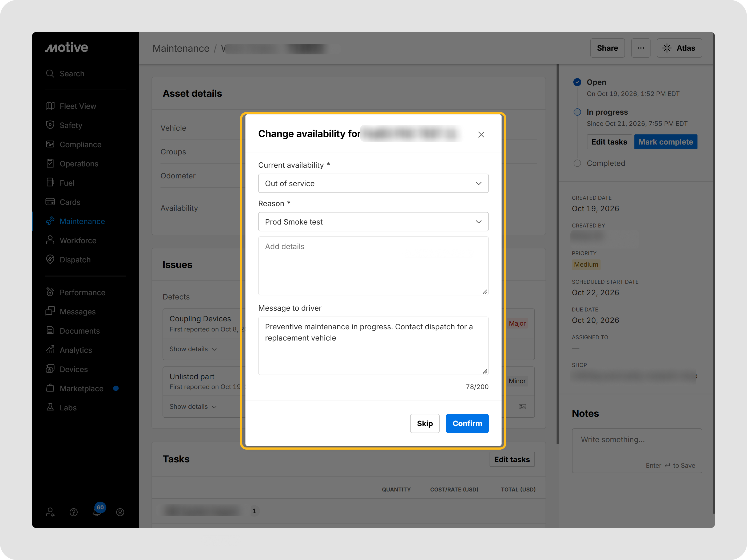The height and width of the screenshot is (560, 747).
Task: Open Analytics chart icon
Action: (x=50, y=350)
